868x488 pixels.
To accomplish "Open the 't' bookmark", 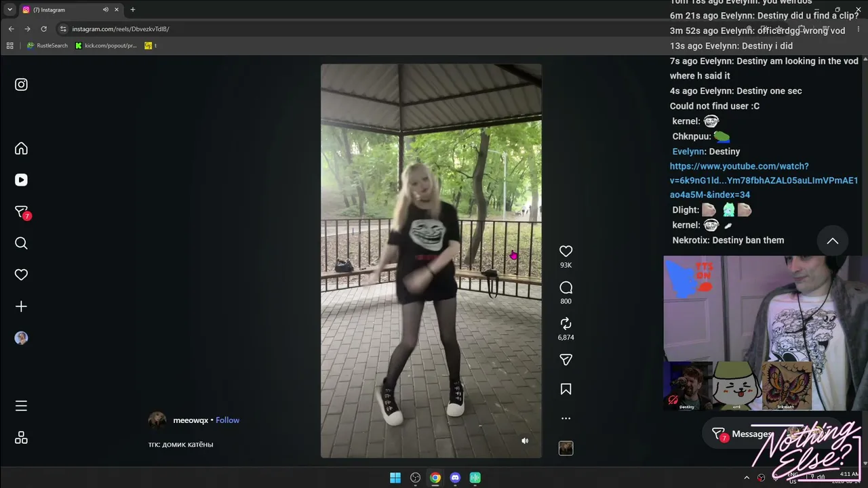I will [151, 45].
